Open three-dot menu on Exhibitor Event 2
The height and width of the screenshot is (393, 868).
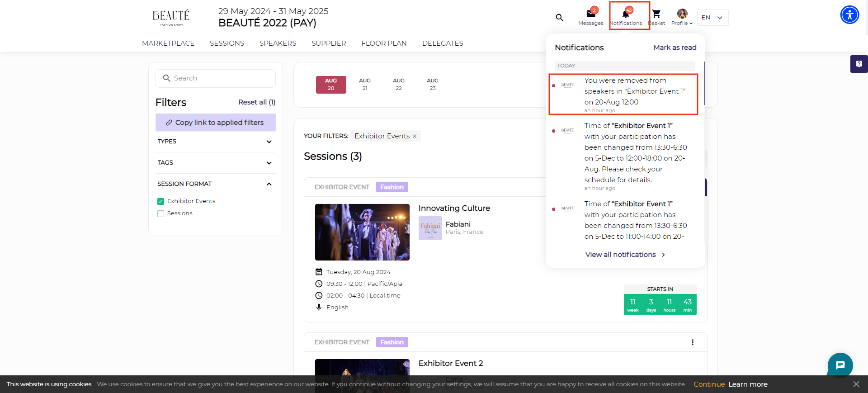[693, 342]
